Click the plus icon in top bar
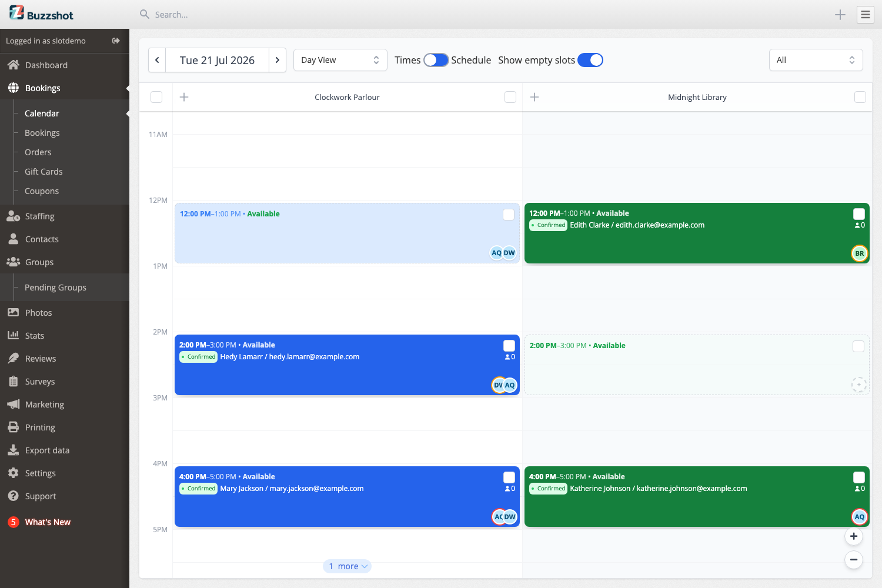Viewport: 882px width, 588px height. [840, 15]
